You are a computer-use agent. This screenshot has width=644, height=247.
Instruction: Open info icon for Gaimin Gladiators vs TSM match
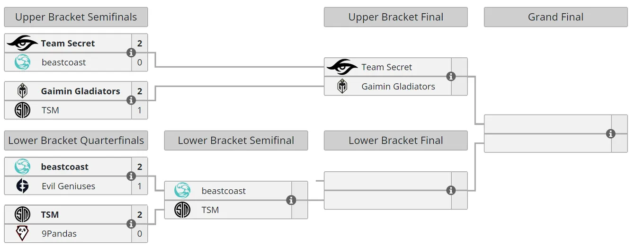coord(131,100)
